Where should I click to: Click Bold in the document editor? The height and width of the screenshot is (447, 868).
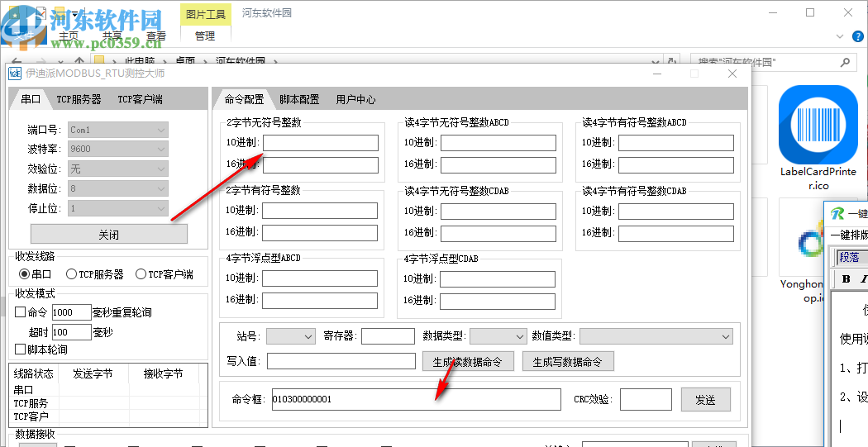point(846,278)
